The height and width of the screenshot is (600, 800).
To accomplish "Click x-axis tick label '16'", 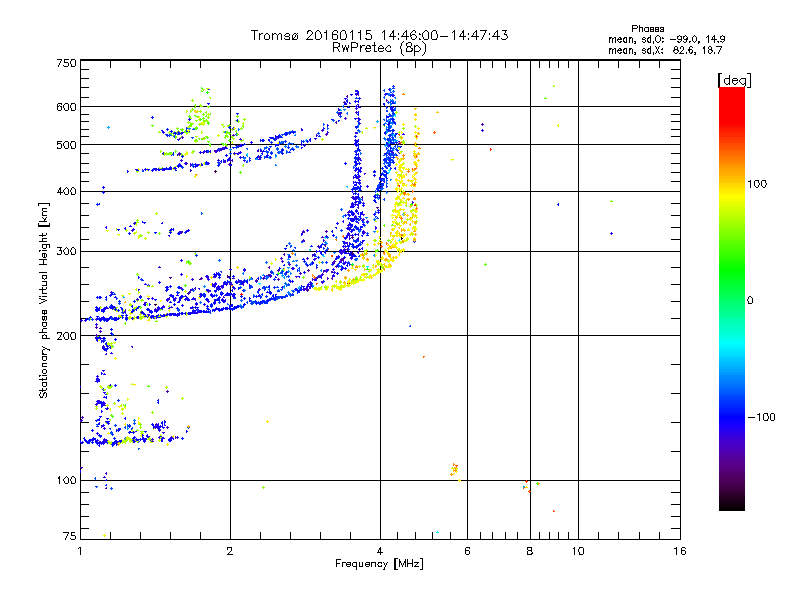I will [680, 551].
